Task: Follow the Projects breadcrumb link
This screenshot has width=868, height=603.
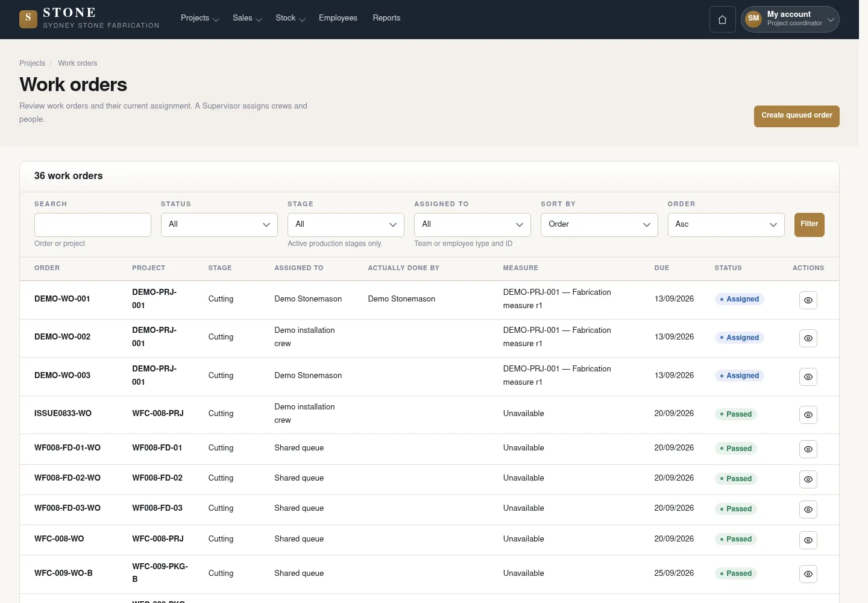Action: 32,63
